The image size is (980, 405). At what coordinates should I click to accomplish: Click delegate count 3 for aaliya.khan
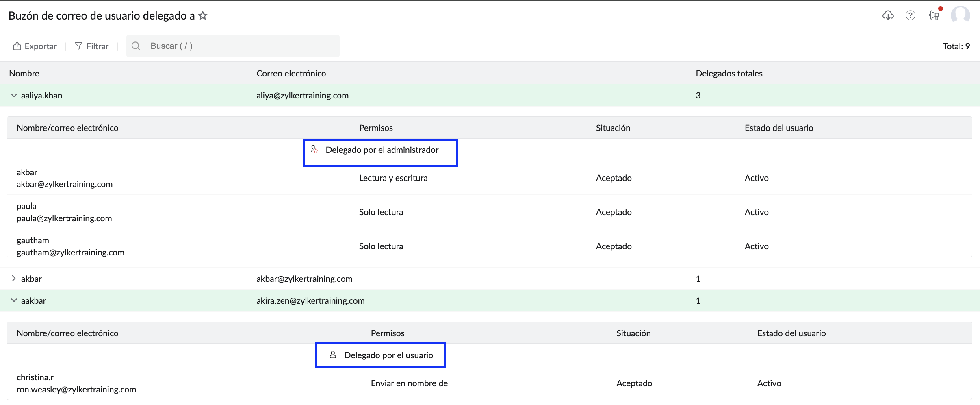coord(698,96)
